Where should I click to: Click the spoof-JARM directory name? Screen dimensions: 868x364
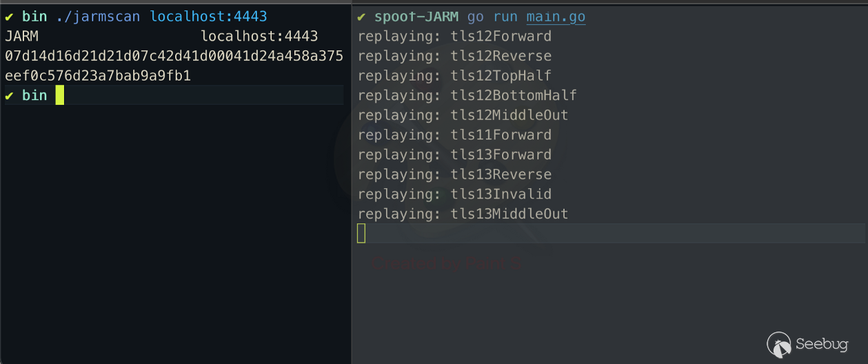(416, 17)
